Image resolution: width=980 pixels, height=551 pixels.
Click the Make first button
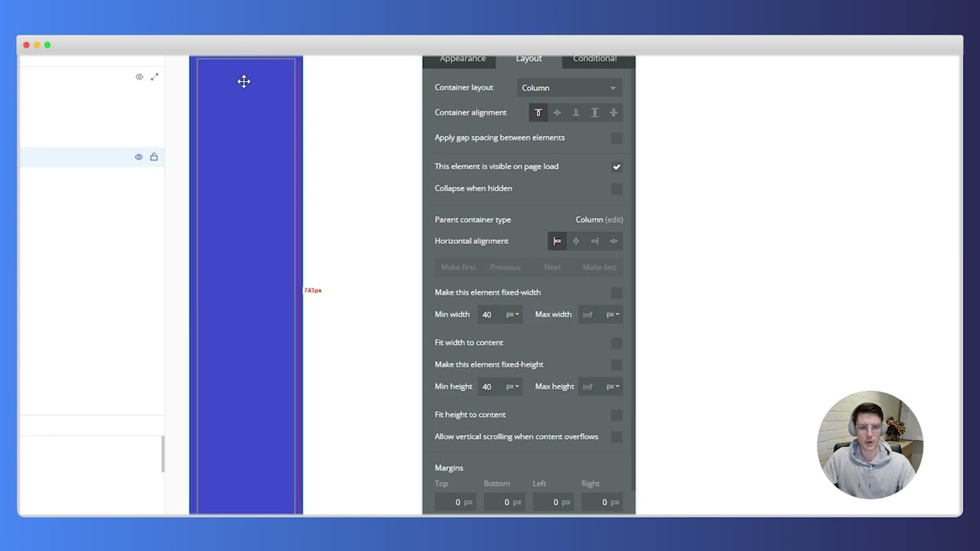pos(459,267)
